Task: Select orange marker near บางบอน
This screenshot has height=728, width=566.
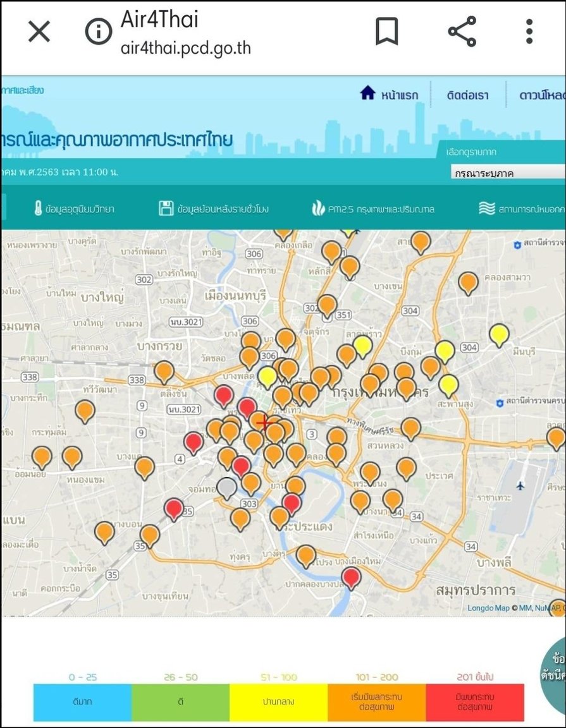Action: tap(104, 532)
